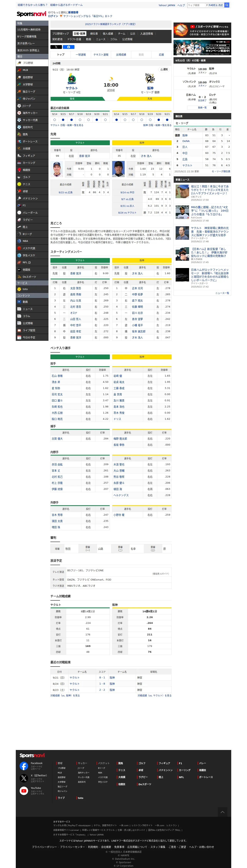Switch to the 出場成績 tab
The height and width of the screenshot is (868, 247).
(x=121, y=55)
